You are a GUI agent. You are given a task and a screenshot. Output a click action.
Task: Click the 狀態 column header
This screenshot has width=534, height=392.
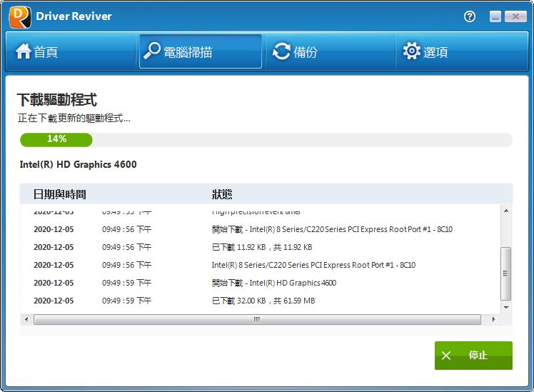click(x=222, y=194)
